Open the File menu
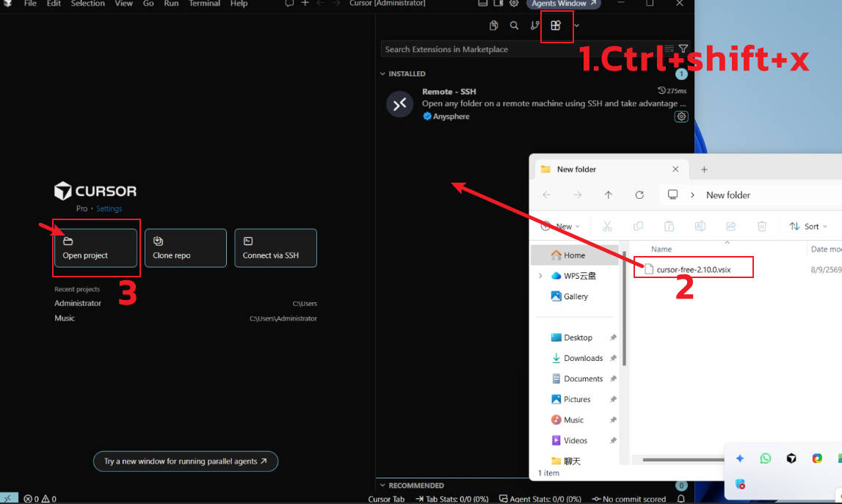The image size is (842, 504). [x=30, y=3]
